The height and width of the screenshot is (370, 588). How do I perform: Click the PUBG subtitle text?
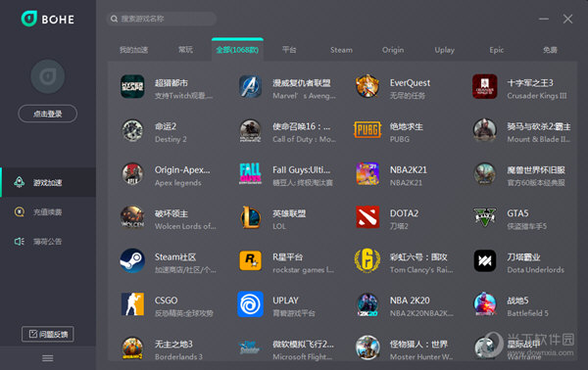click(x=400, y=139)
